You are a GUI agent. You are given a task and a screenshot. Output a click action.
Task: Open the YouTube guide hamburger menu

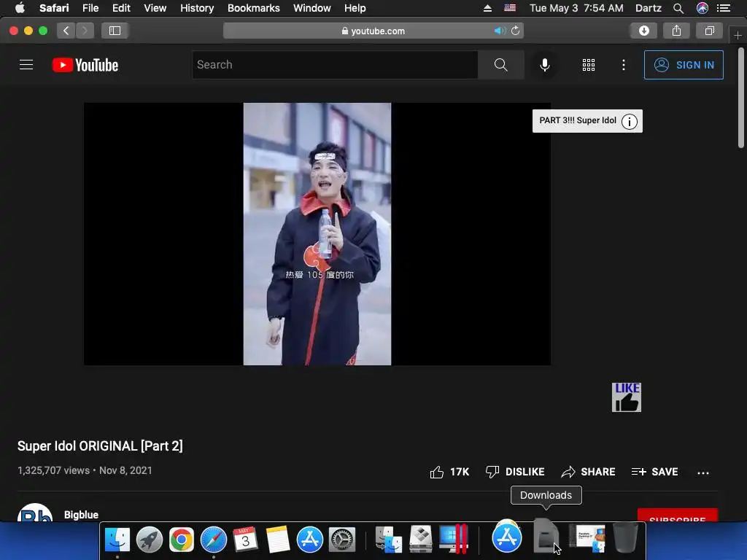tap(26, 65)
